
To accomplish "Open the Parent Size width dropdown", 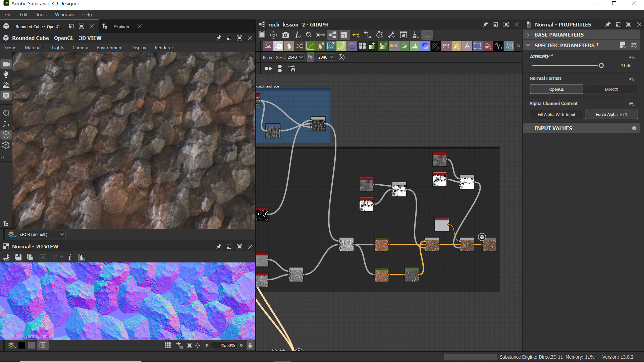I will tap(296, 57).
